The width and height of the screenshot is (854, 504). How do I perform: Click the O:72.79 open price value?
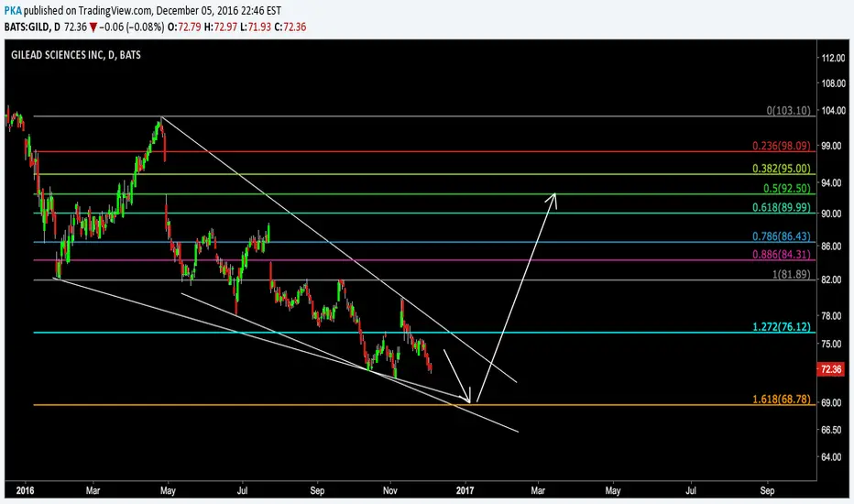tap(184, 27)
